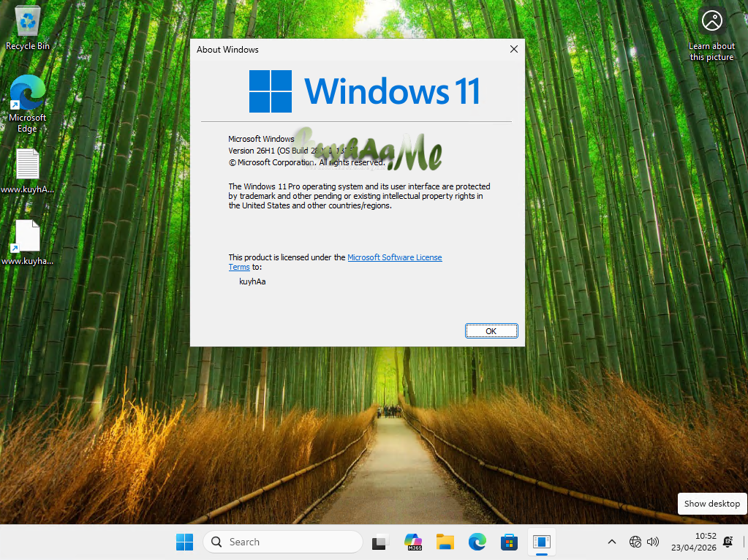Select the www.kuyhA... text file icon
Screen dimensions: 748x560
click(27, 171)
